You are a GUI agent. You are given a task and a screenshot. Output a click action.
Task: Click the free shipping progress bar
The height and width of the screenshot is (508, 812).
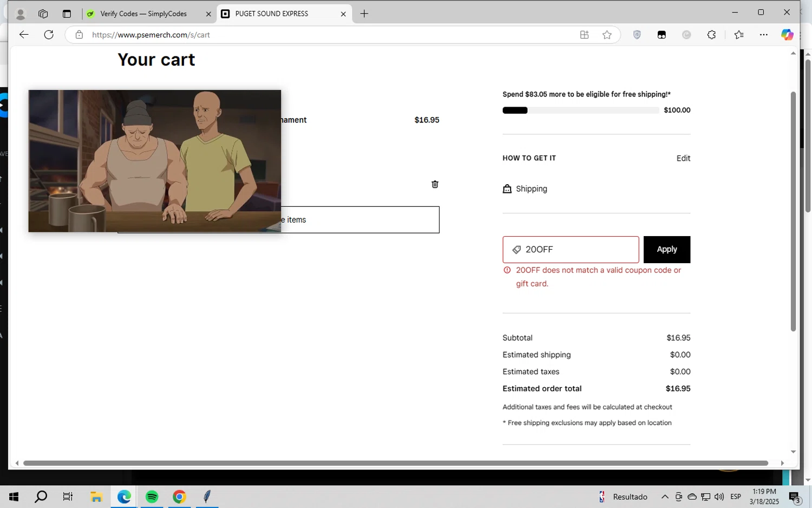pos(581,110)
